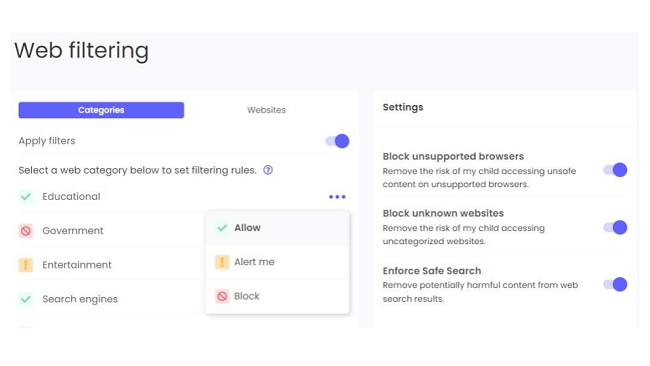Click the red prohibited icon in Block option
650x366 pixels.
pos(222,296)
